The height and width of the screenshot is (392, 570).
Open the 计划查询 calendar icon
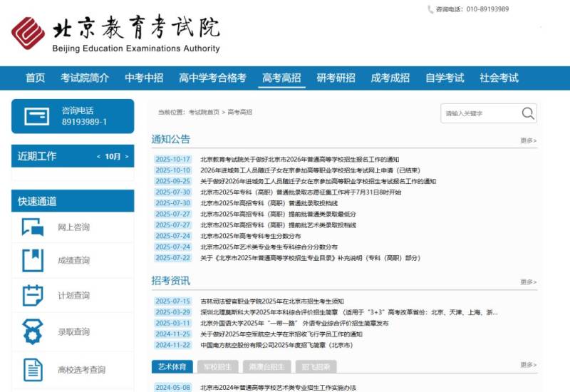(x=33, y=295)
